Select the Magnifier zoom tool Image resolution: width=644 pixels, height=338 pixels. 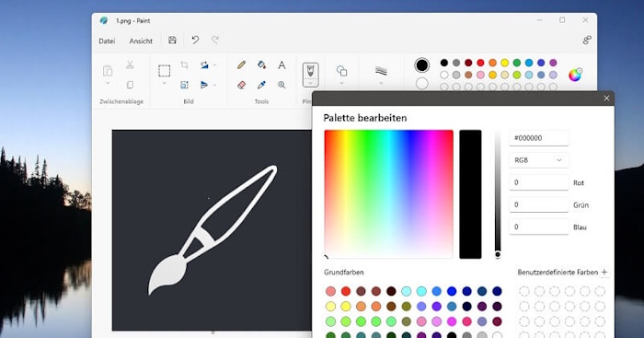point(282,85)
